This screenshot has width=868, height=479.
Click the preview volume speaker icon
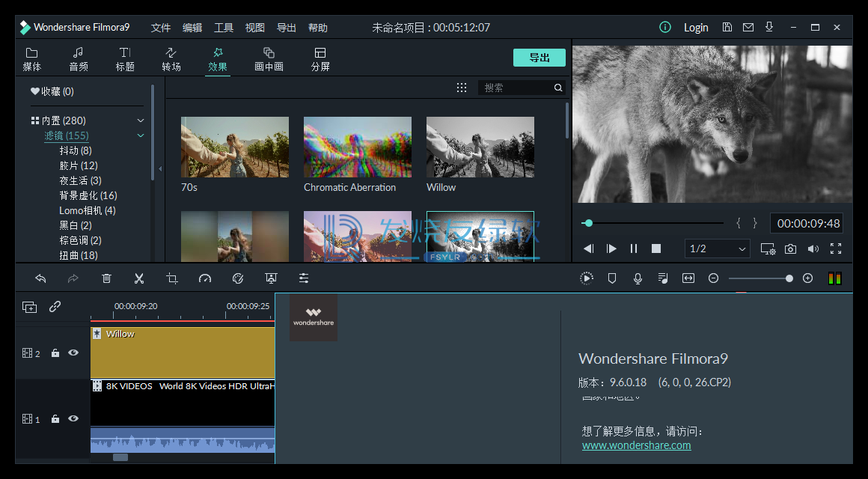[x=813, y=248]
